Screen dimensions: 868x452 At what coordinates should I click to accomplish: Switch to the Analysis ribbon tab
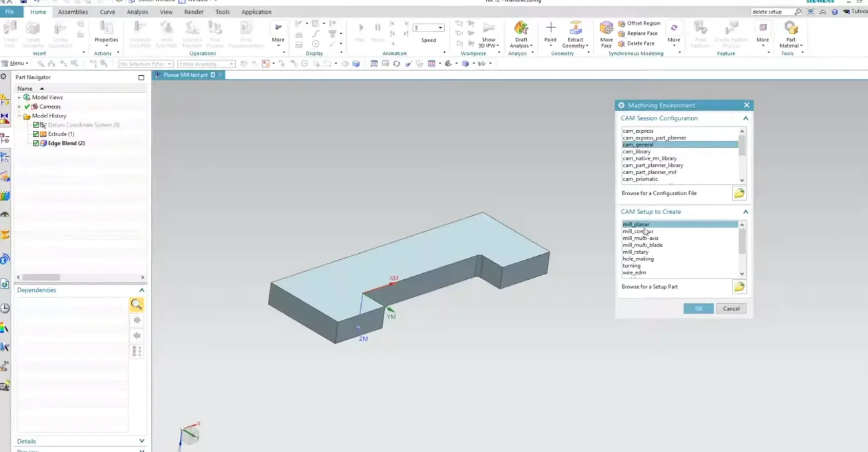click(137, 12)
